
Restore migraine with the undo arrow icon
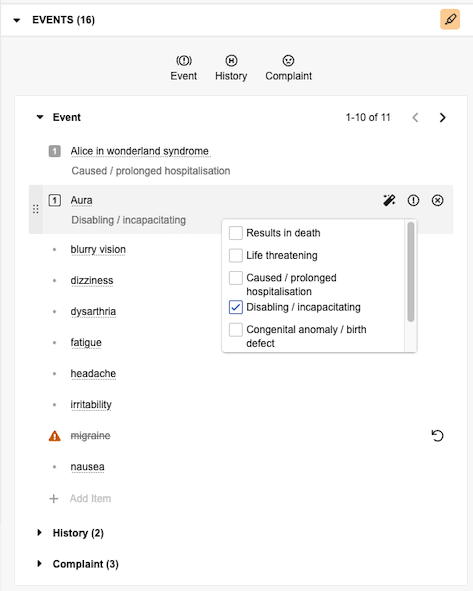tap(437, 436)
